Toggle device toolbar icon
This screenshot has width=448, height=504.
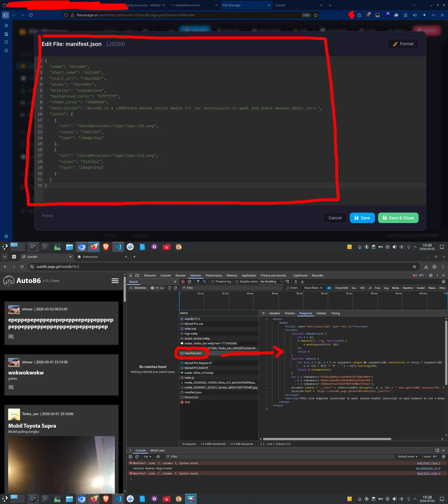137,275
